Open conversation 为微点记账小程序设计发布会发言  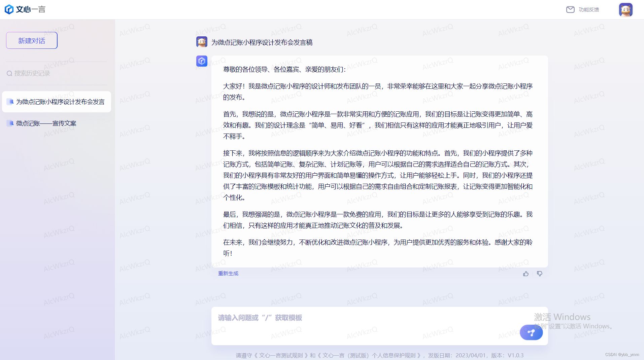point(57,102)
